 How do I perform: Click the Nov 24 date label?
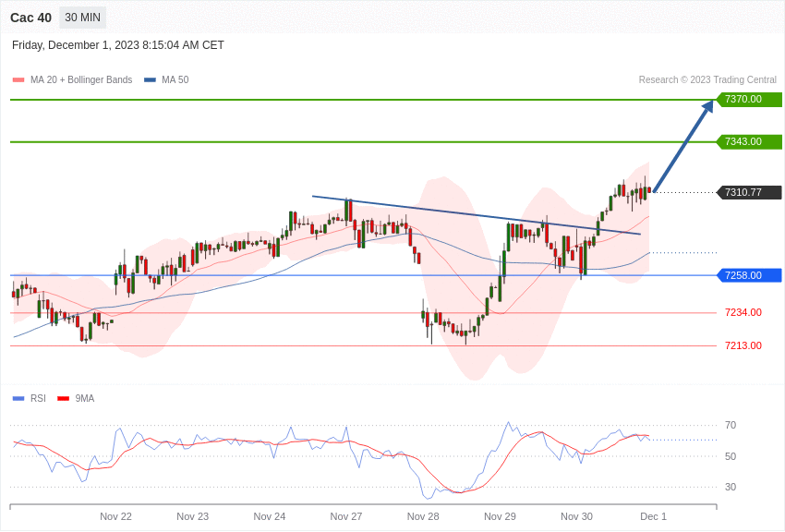(270, 516)
